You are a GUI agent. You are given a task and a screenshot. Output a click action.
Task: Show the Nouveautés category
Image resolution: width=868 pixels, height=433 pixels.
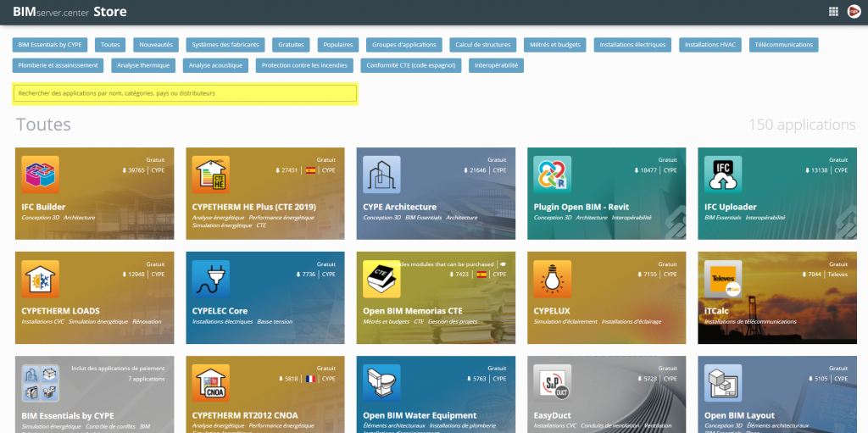coord(156,44)
